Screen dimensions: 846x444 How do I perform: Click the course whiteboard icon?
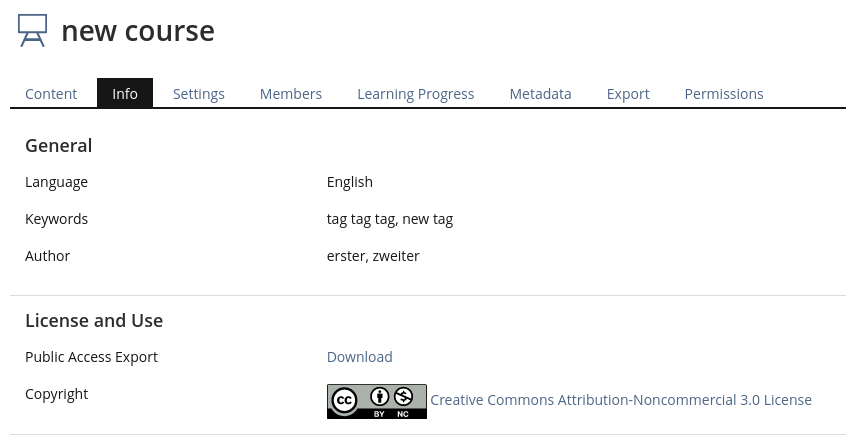[x=32, y=30]
